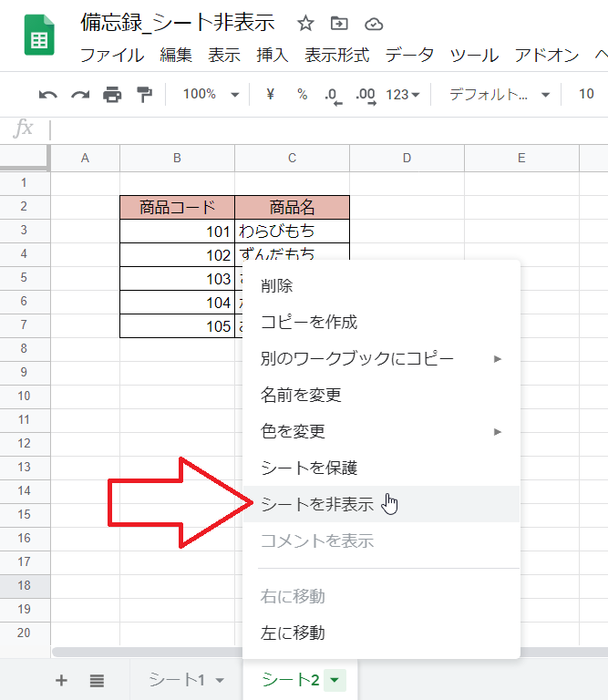Click the 商品コード header cell
The width and height of the screenshot is (608, 700).
pyautogui.click(x=177, y=207)
